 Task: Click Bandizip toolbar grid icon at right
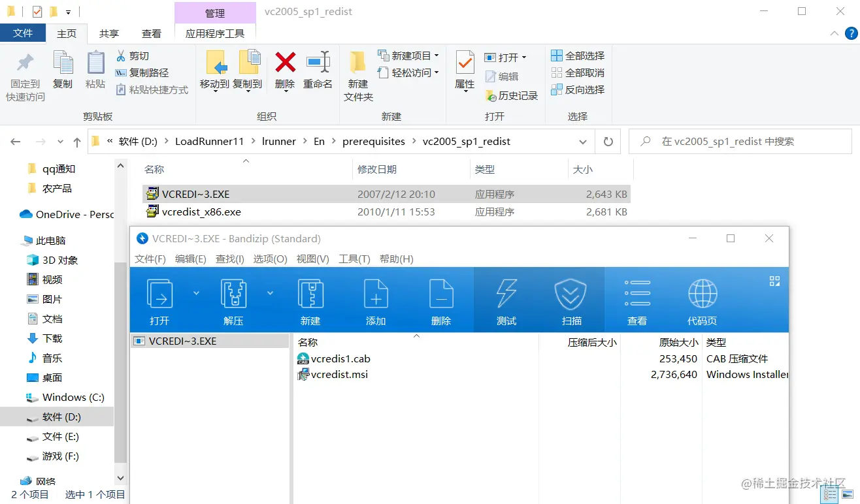point(774,281)
